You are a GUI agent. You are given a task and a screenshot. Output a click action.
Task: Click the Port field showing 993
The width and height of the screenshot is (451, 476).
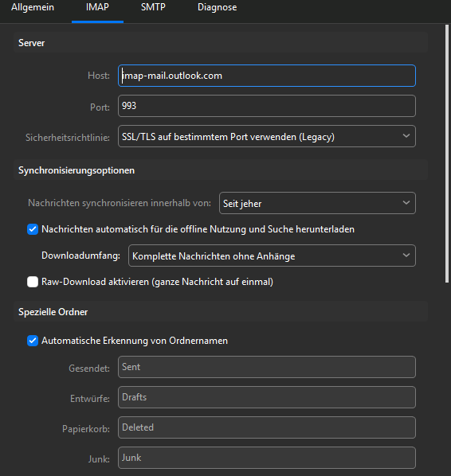[266, 106]
